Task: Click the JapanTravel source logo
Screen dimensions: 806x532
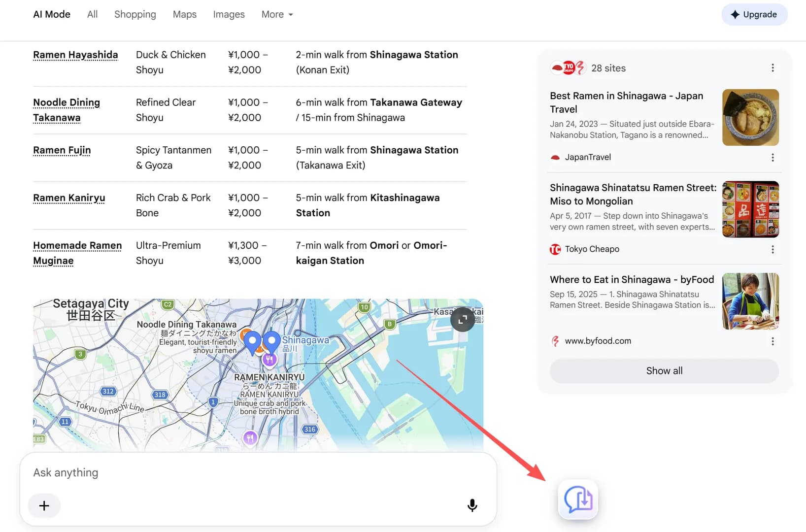Action: [555, 158]
